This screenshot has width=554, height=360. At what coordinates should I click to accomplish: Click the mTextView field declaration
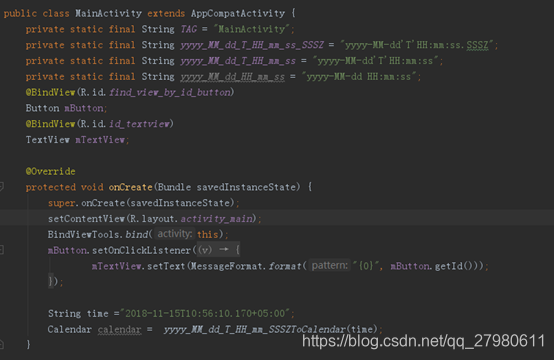[100, 140]
